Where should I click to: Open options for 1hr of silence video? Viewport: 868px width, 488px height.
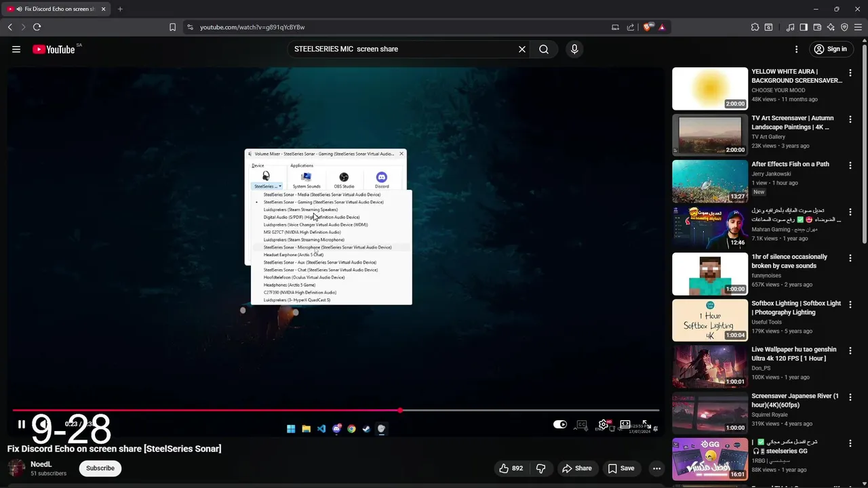click(x=850, y=258)
